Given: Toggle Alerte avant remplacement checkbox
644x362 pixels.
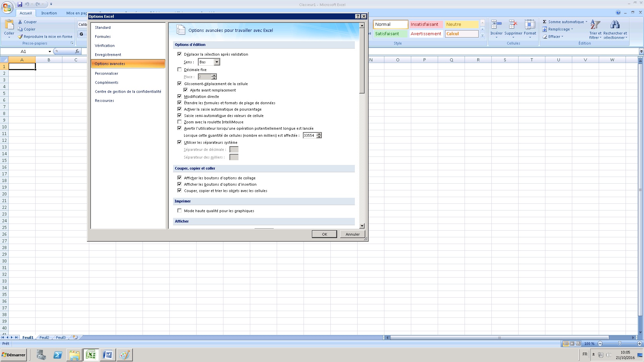Looking at the screenshot, I should click(x=185, y=90).
